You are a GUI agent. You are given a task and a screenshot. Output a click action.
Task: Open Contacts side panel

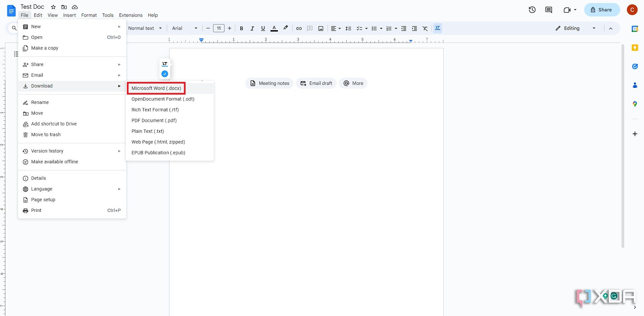coord(635,85)
